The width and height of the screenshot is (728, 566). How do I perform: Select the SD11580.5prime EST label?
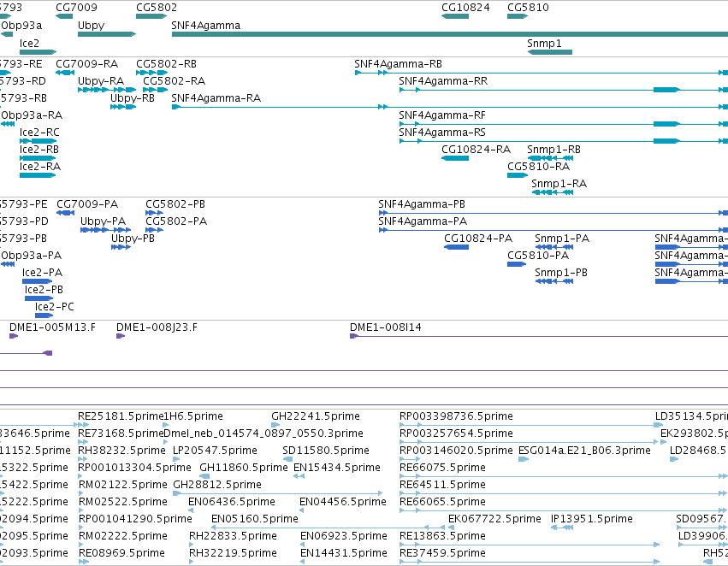pyautogui.click(x=325, y=451)
